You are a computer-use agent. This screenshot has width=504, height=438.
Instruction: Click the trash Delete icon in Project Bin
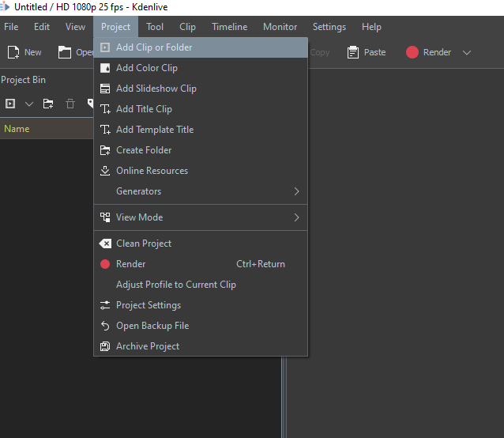(70, 104)
